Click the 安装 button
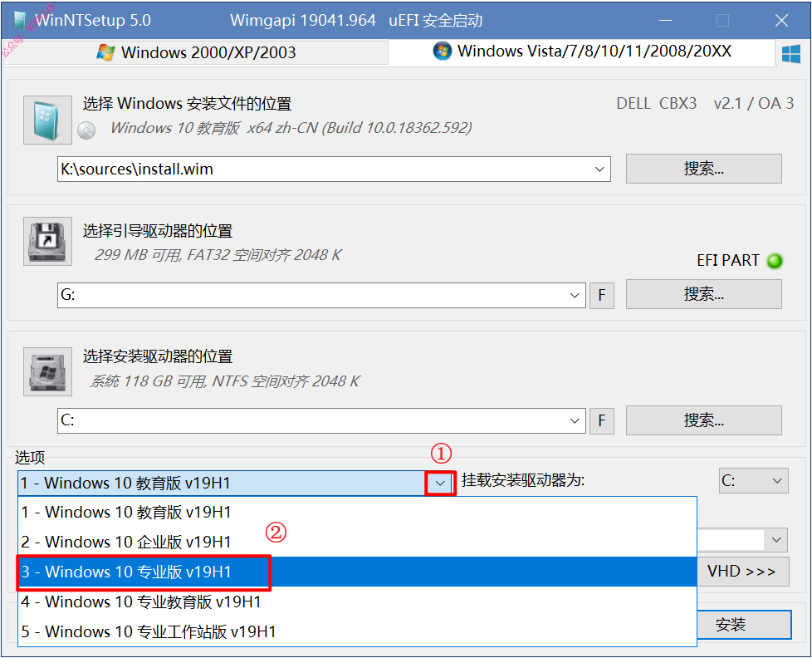The image size is (812, 658). [744, 625]
